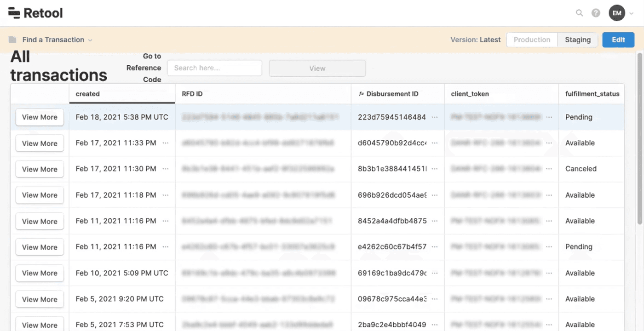This screenshot has height=331, width=644.
Task: Click View More on the Feb 18 transaction
Action: (x=40, y=117)
